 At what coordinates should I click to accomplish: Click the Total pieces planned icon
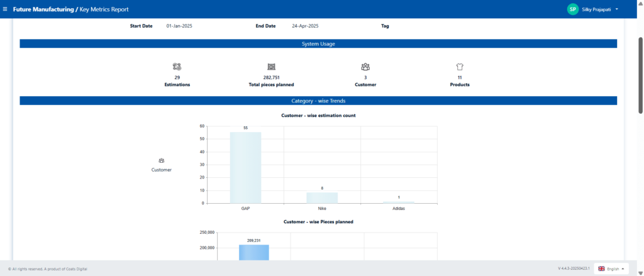pos(271,67)
